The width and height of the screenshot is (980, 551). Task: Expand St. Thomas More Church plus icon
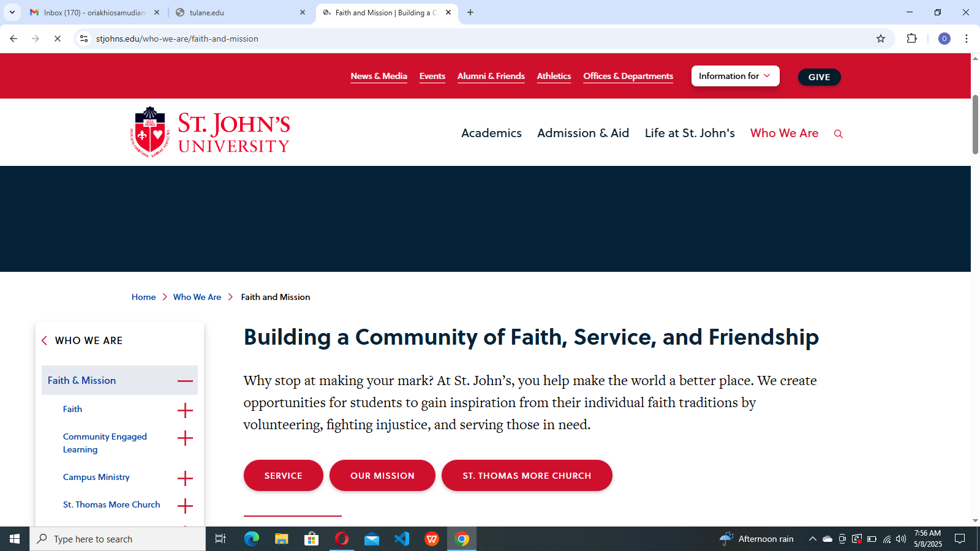185,506
